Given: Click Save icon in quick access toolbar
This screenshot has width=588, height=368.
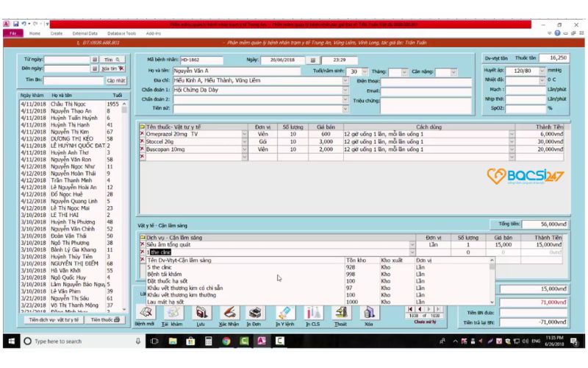Looking at the screenshot, I should [x=15, y=24].
